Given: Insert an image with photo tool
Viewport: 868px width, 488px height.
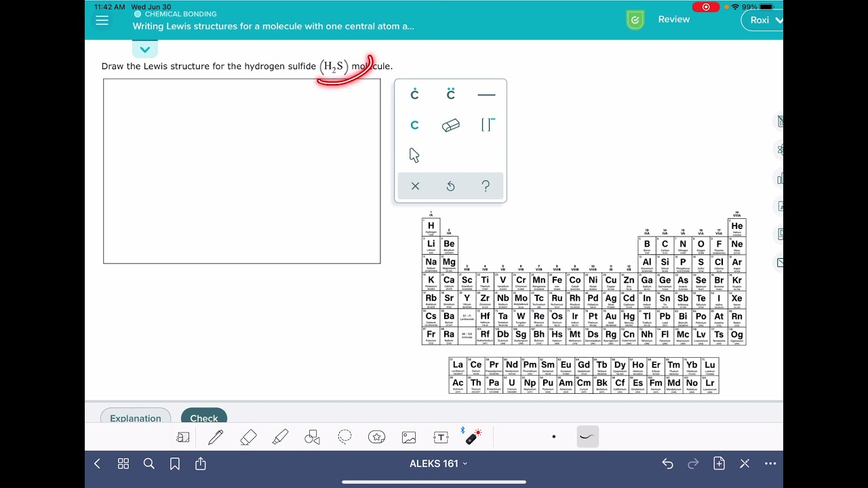Looking at the screenshot, I should point(409,437).
